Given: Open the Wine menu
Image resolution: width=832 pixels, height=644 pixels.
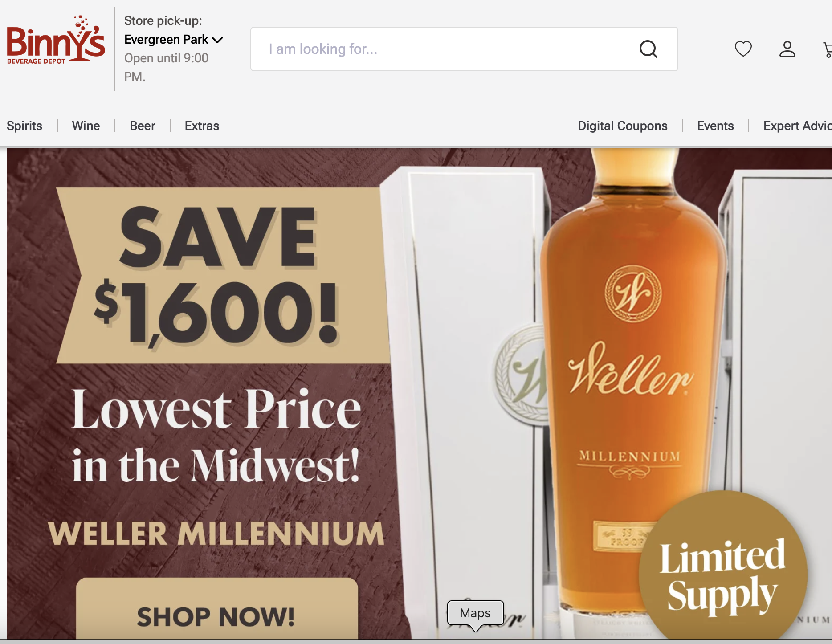Looking at the screenshot, I should (x=86, y=126).
